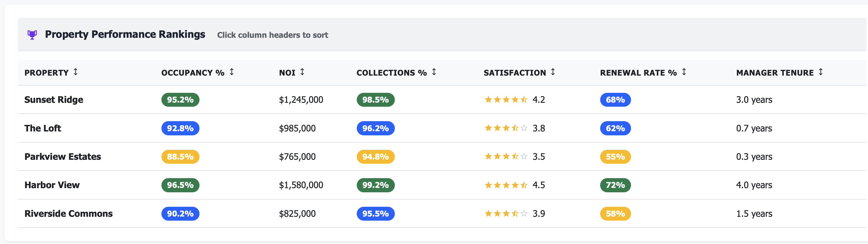The width and height of the screenshot is (868, 244).
Task: Sort by RENEWAL RATE % header label
Action: [638, 73]
